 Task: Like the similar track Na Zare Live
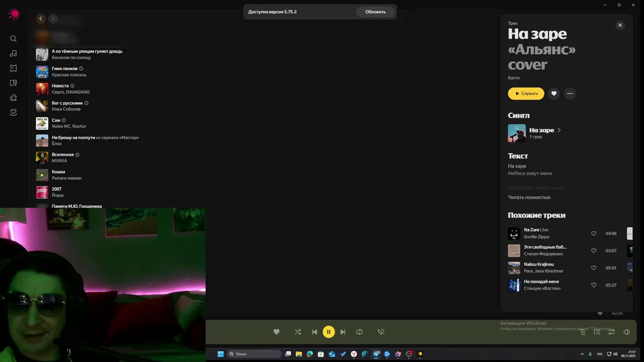(594, 233)
